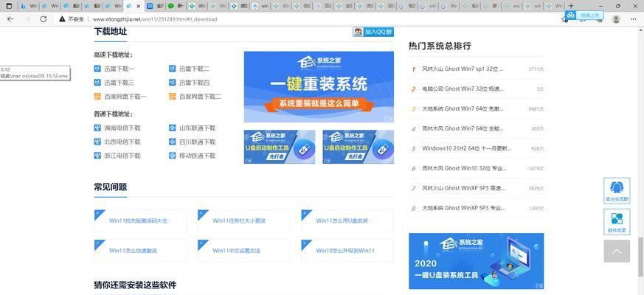The image size is (644, 295).
Task: Open 雨林木风 Ghost Win7 64位 ranking entry
Action: click(x=463, y=128)
